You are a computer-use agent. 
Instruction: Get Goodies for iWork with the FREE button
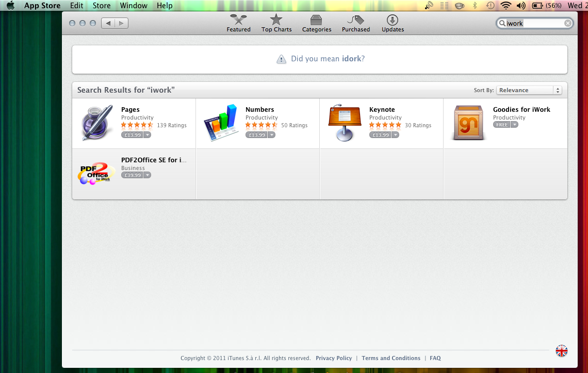[x=502, y=125]
